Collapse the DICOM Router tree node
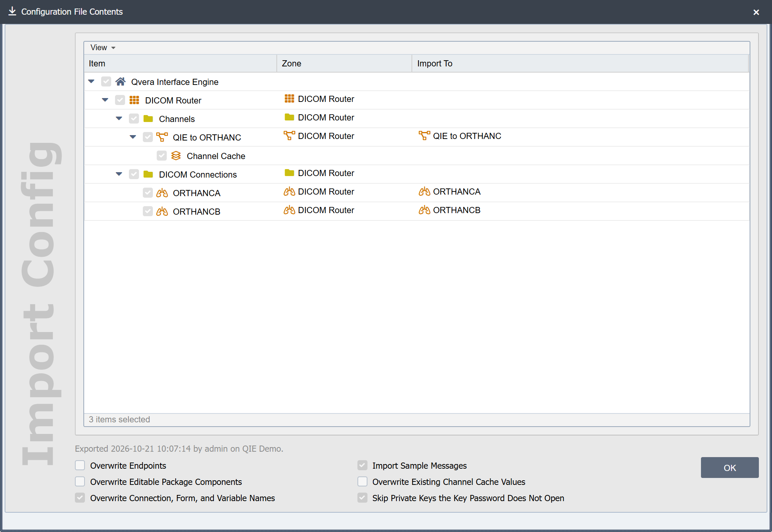Image resolution: width=772 pixels, height=532 pixels. (x=105, y=100)
